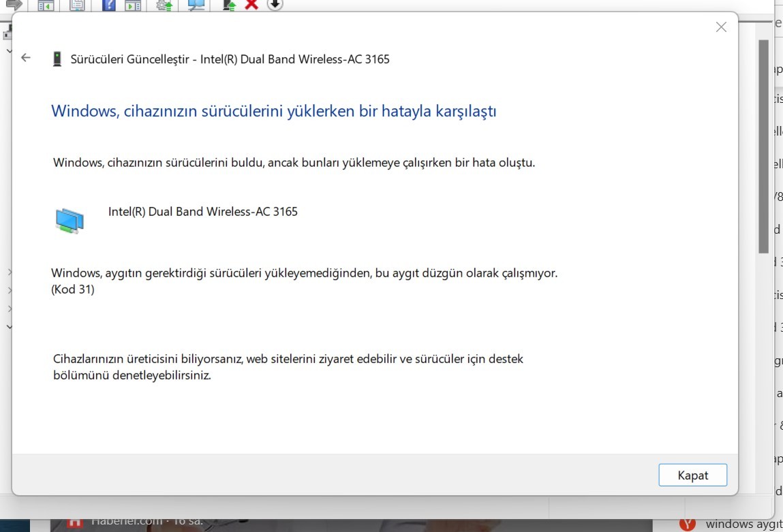Disable the device using the down-arrow circle icon
The height and width of the screenshot is (532, 783).
click(275, 5)
